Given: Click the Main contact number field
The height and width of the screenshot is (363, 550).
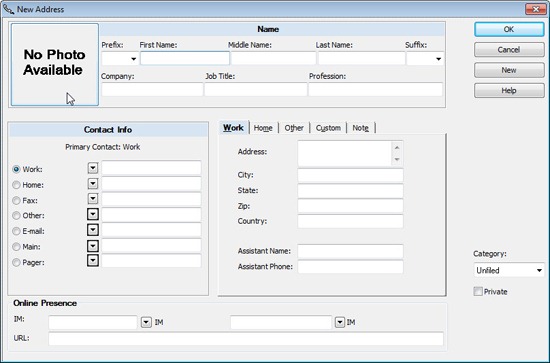Looking at the screenshot, I should coord(151,246).
